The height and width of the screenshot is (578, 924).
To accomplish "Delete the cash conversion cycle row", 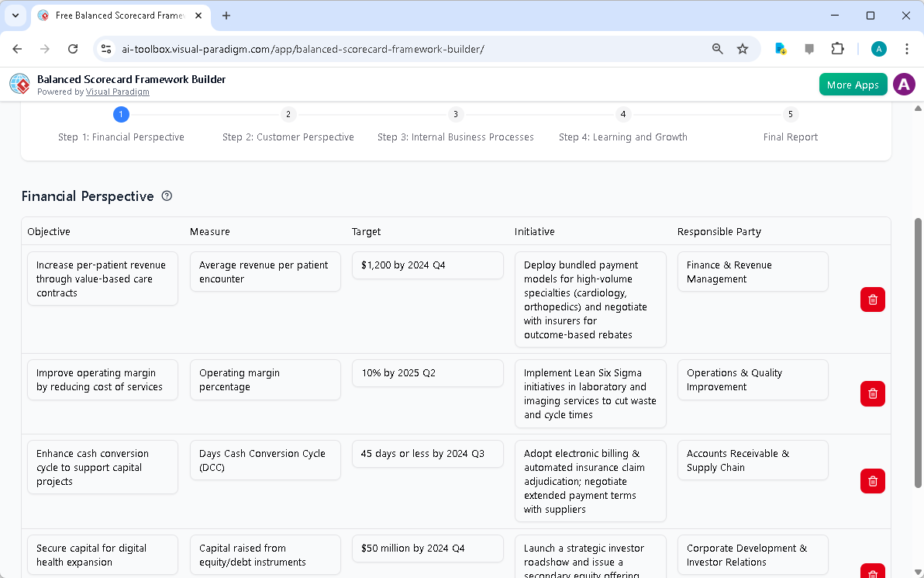I will [x=872, y=481].
